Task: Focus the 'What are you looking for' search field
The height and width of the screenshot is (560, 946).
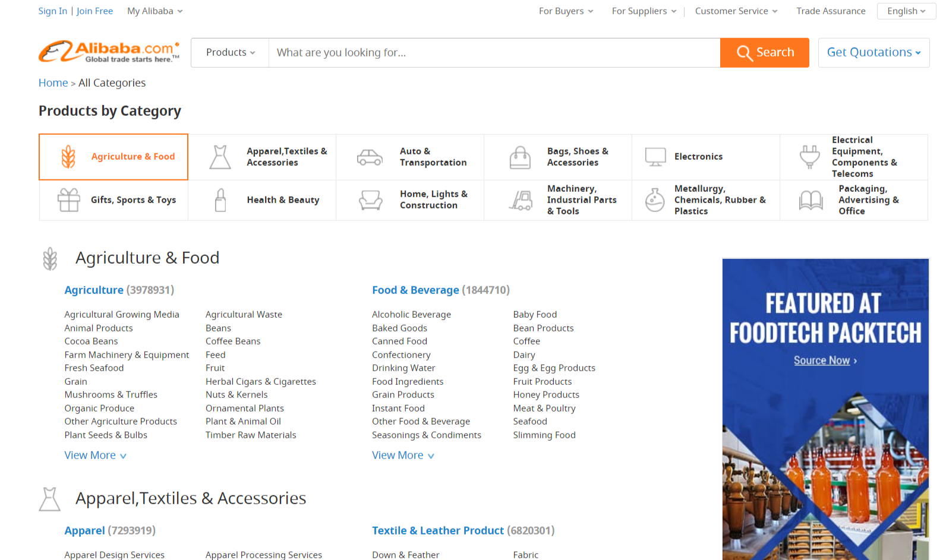Action: pos(494,53)
